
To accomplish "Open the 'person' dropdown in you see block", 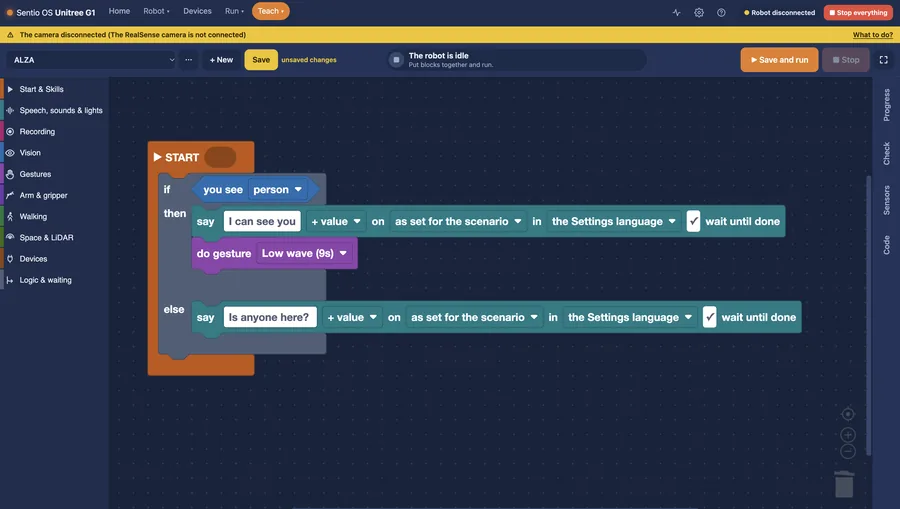I will 278,189.
